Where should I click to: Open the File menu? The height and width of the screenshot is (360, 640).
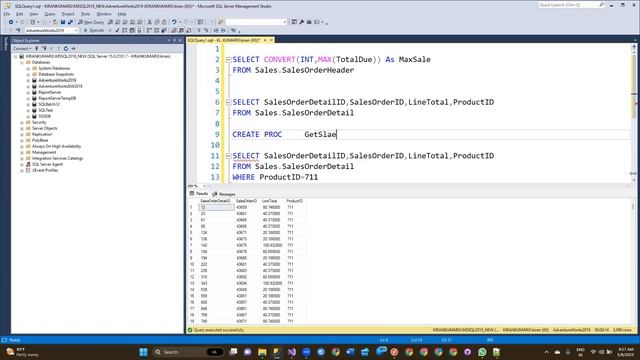pyautogui.click(x=7, y=14)
